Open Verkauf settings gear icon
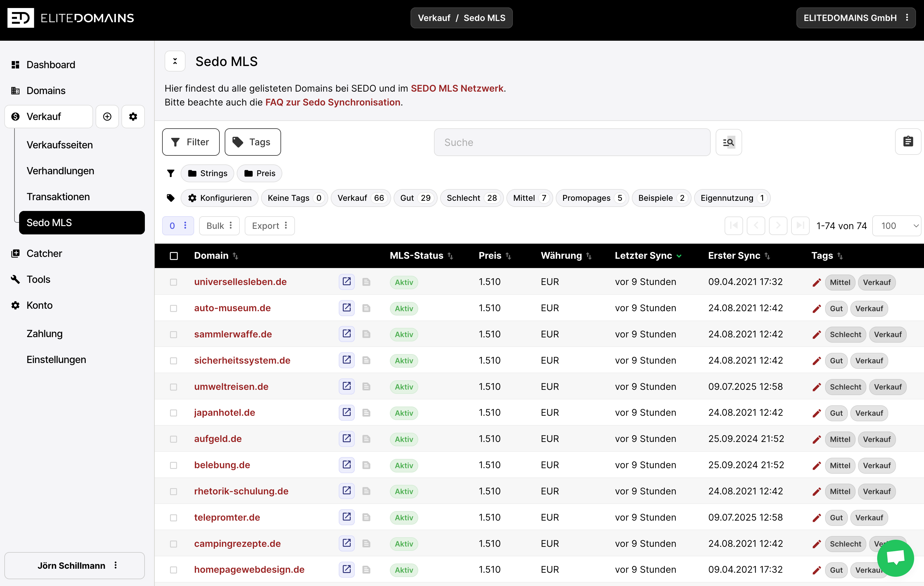 (x=133, y=116)
